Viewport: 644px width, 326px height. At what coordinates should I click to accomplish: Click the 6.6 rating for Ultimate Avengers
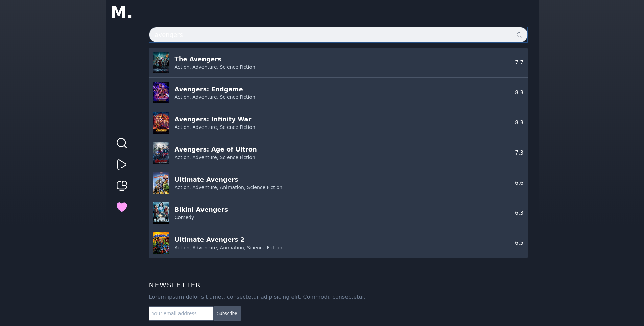tap(519, 183)
